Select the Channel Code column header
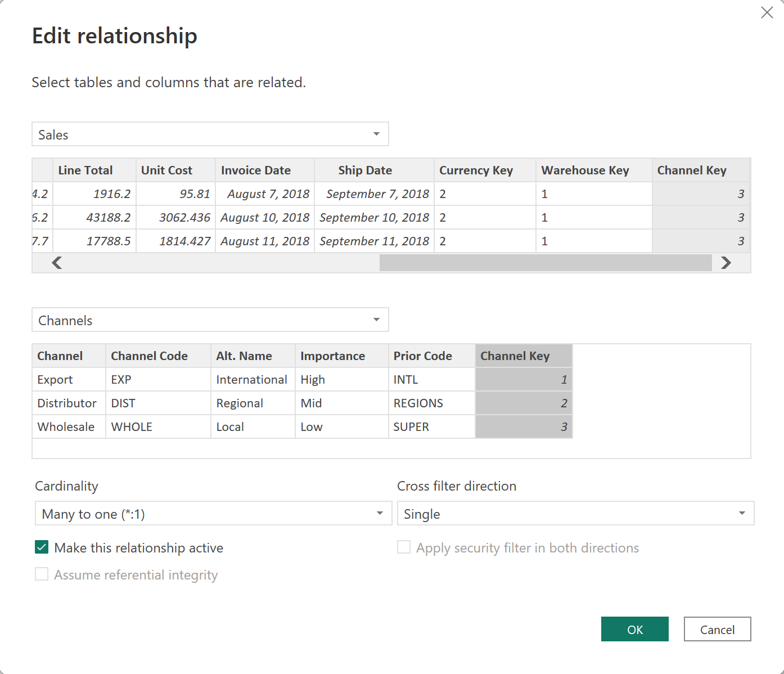 [158, 356]
